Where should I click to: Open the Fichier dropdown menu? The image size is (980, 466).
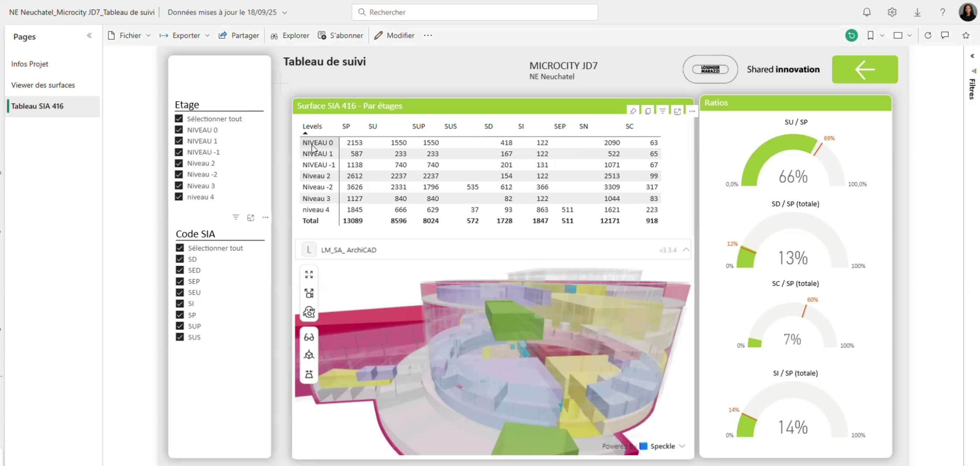[129, 35]
